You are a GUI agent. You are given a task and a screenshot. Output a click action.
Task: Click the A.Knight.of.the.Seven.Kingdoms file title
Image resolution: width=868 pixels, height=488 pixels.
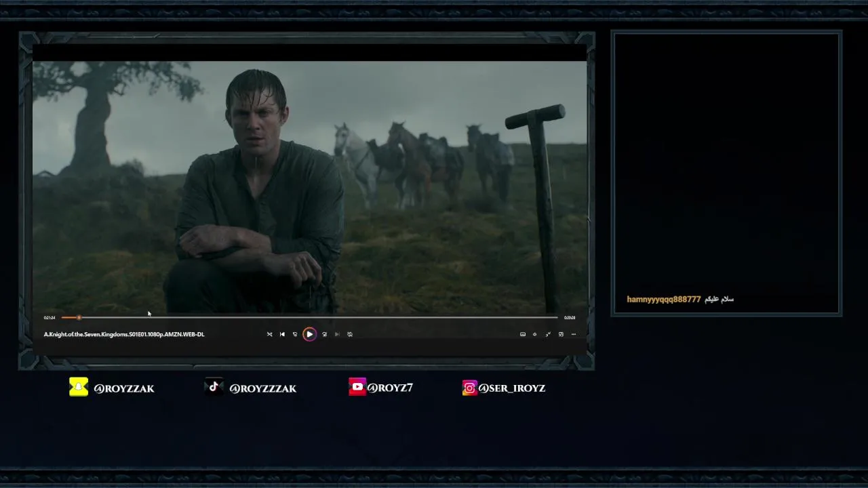pyautogui.click(x=124, y=334)
